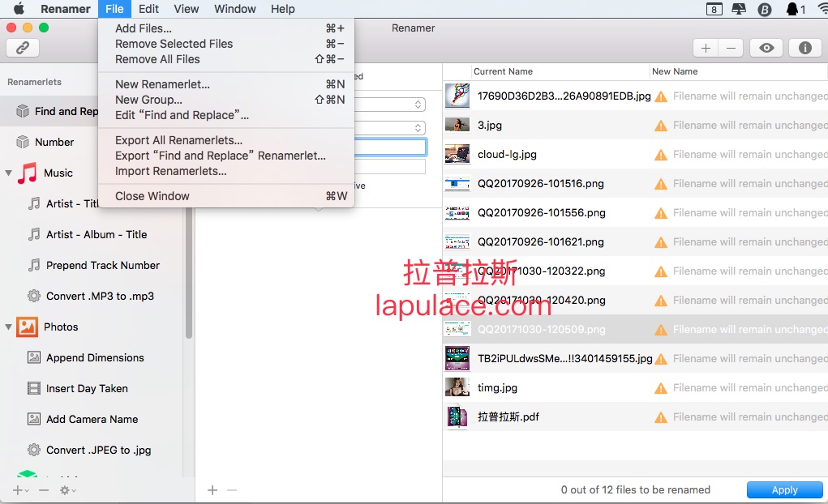
Task: Open the info panel button
Action: pyautogui.click(x=804, y=48)
